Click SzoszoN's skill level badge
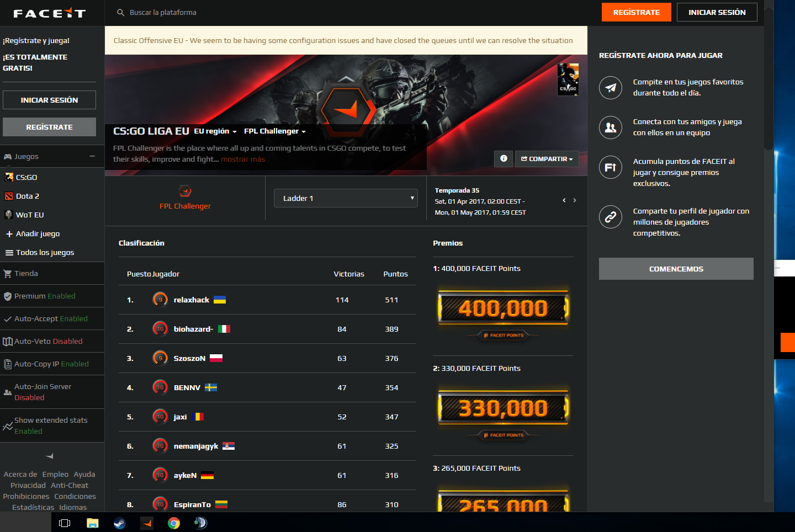Image resolution: width=795 pixels, height=532 pixels. point(160,358)
